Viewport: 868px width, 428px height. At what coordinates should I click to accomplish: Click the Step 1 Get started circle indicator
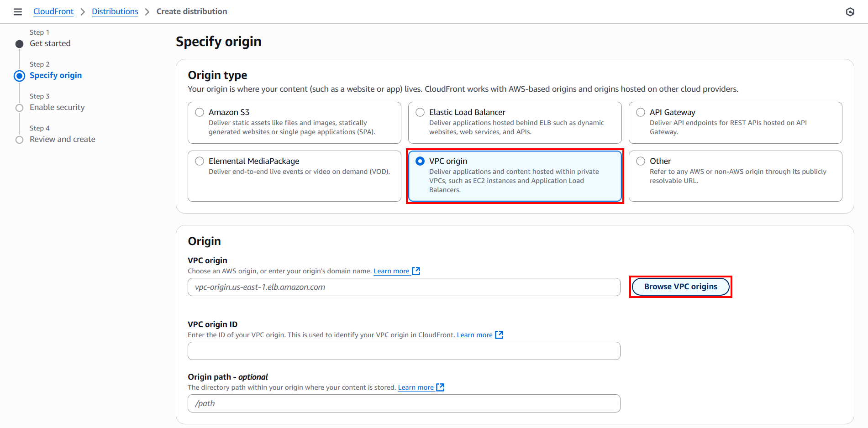pyautogui.click(x=19, y=44)
